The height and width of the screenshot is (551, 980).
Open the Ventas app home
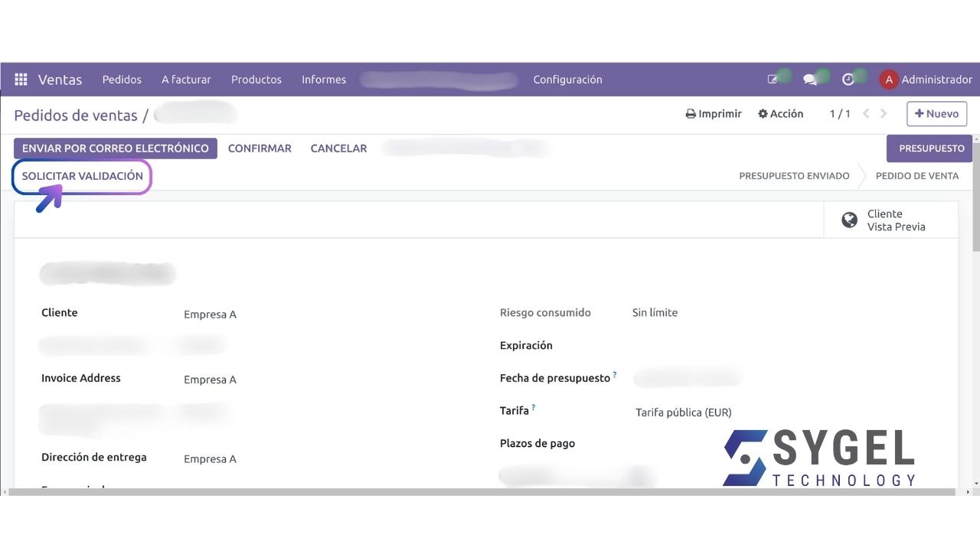(60, 80)
